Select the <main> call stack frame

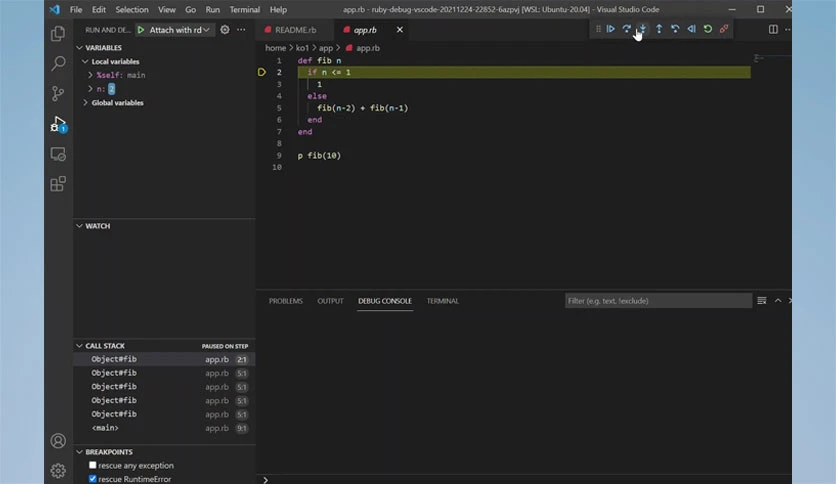click(x=164, y=428)
